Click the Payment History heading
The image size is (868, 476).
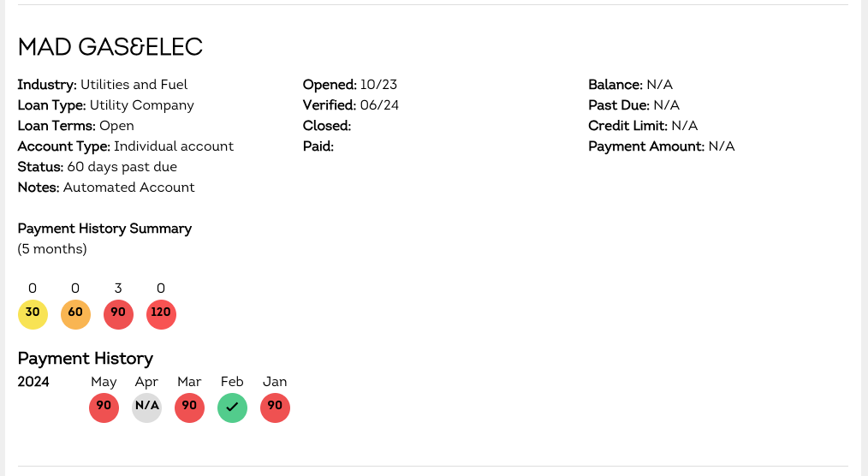point(86,359)
